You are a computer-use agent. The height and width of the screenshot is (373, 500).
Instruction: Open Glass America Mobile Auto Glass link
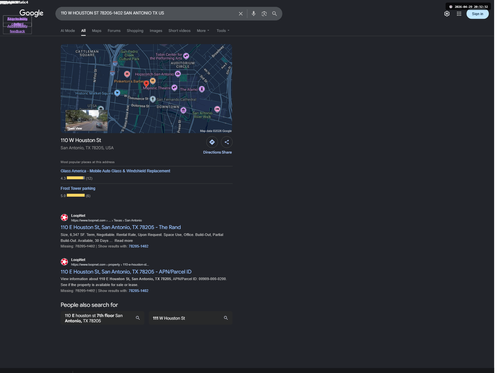pos(115,171)
